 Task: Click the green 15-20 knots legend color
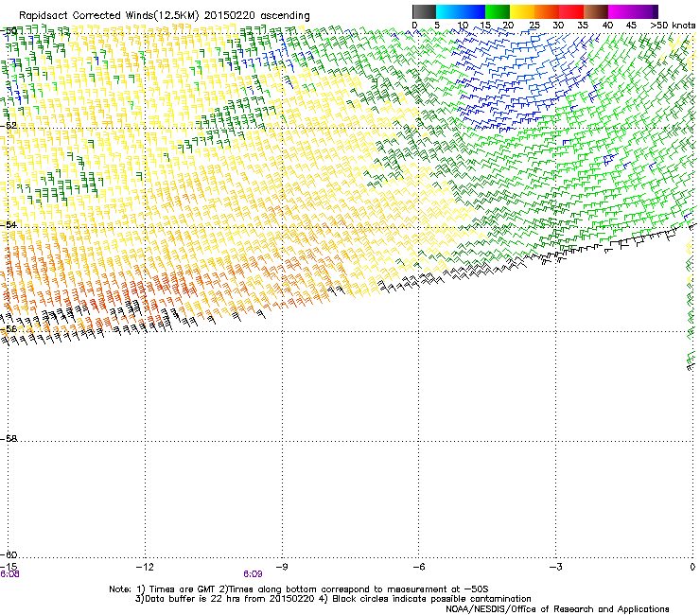tap(498, 11)
